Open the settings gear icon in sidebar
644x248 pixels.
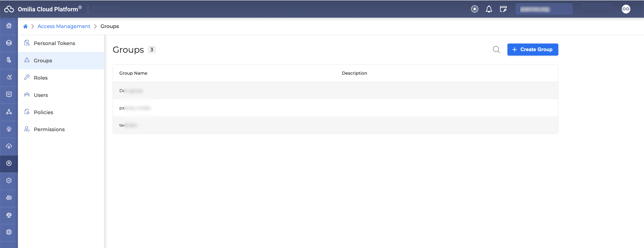pos(9,163)
